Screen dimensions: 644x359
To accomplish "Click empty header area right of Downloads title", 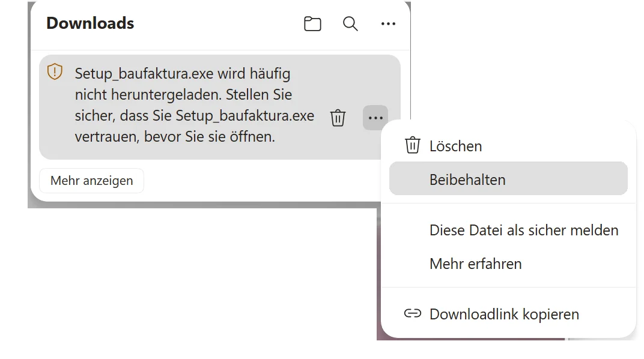I will [217, 24].
